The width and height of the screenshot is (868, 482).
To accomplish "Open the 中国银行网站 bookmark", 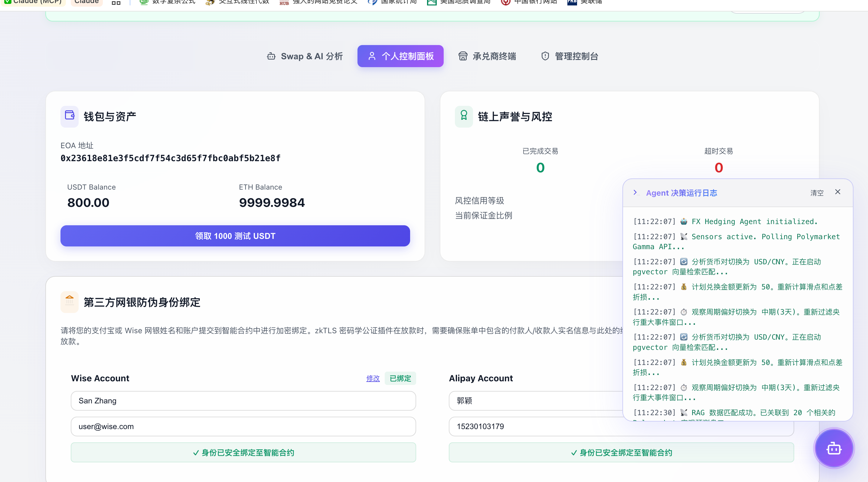I will coord(529,2).
